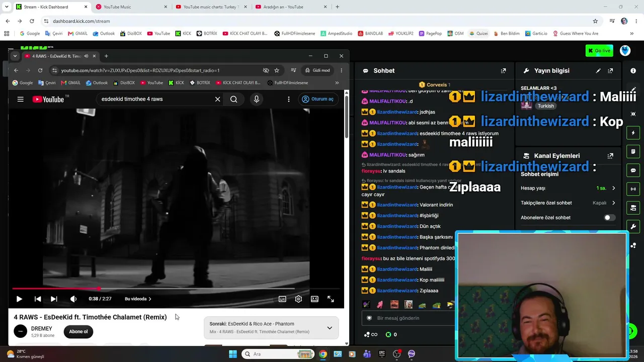Open the tab search dropdown in YouTube window
The height and width of the screenshot is (362, 644).
click(15, 56)
